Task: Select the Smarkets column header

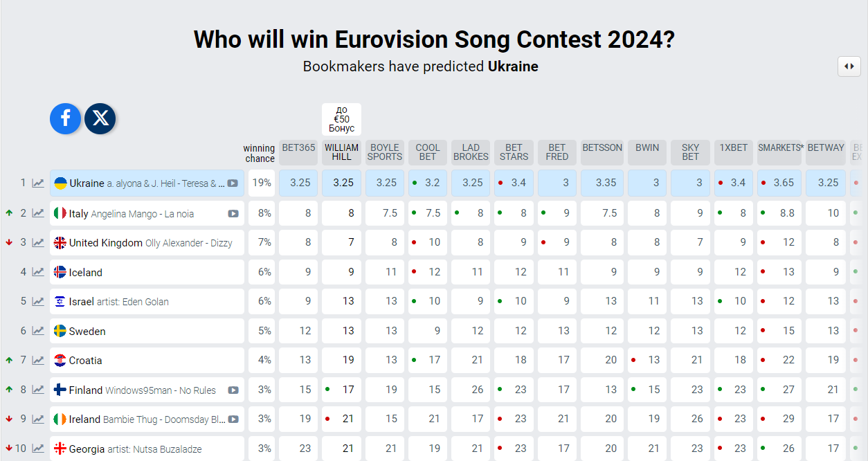Action: (x=780, y=148)
